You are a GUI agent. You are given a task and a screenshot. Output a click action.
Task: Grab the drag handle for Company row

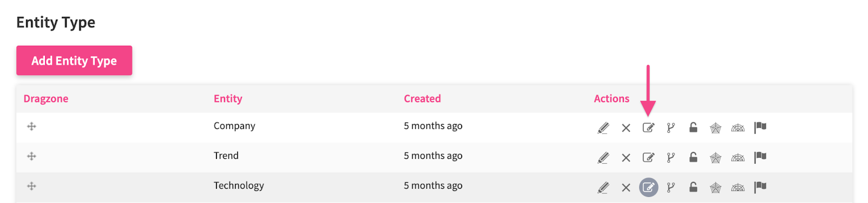click(31, 126)
